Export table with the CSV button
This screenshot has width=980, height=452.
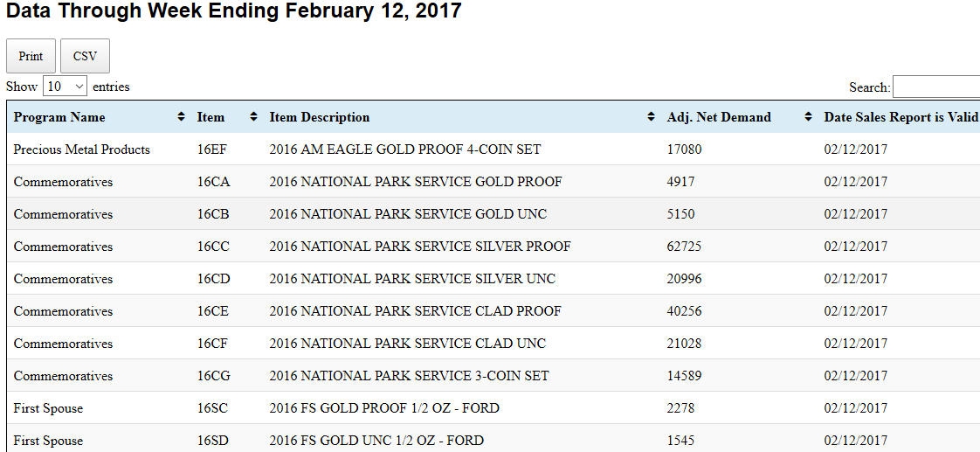85,56
